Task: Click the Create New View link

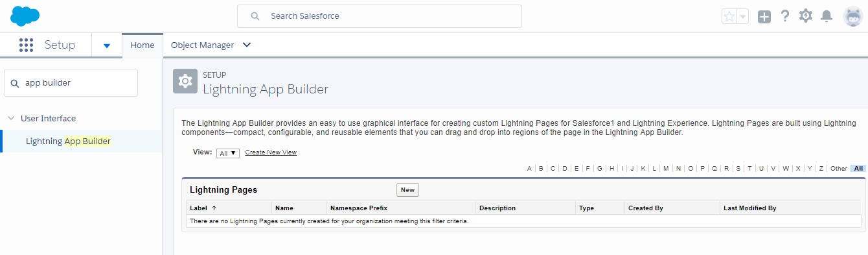Action: [271, 152]
